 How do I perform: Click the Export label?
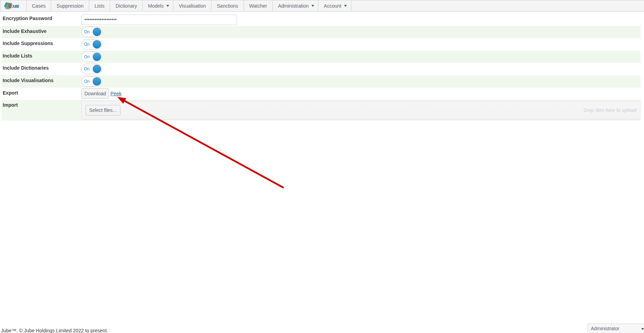(10, 93)
